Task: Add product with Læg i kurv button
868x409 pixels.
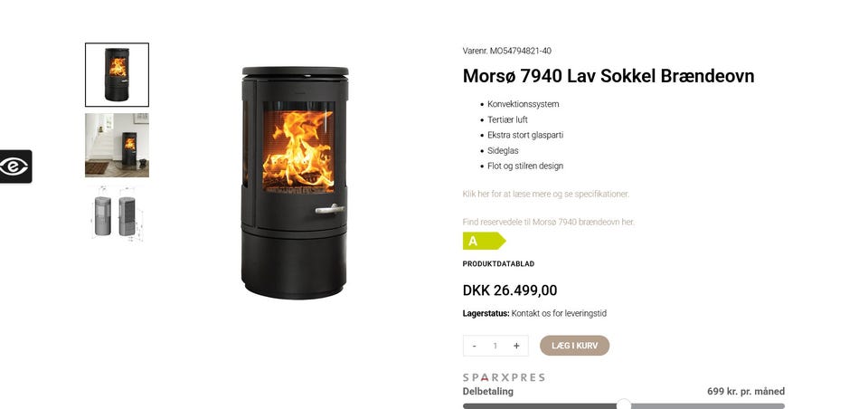Action: (575, 346)
